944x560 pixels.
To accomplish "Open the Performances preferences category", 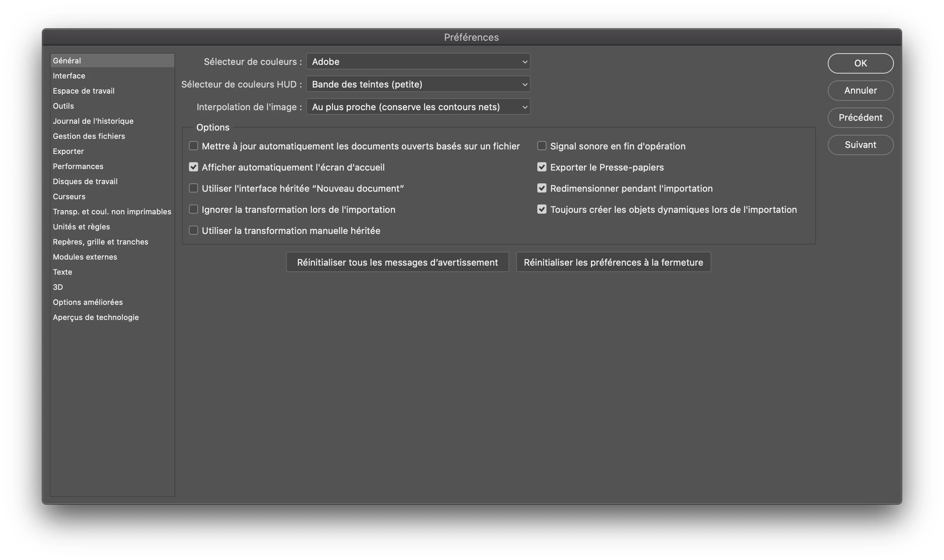I will pyautogui.click(x=78, y=166).
